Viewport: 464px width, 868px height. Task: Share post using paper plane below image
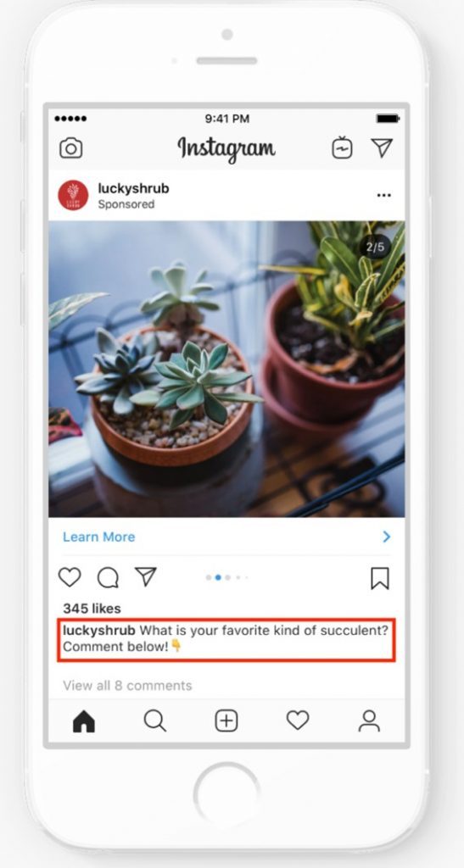click(146, 576)
